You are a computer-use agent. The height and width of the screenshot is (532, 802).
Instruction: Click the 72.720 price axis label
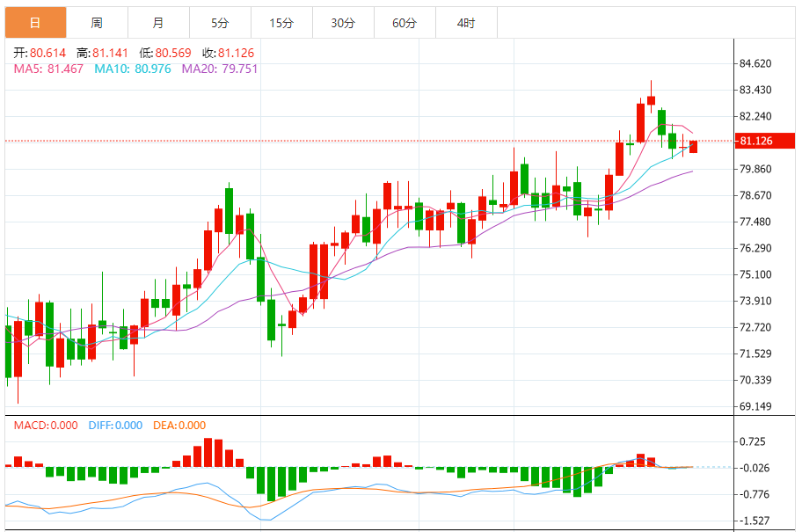pyautogui.click(x=755, y=327)
